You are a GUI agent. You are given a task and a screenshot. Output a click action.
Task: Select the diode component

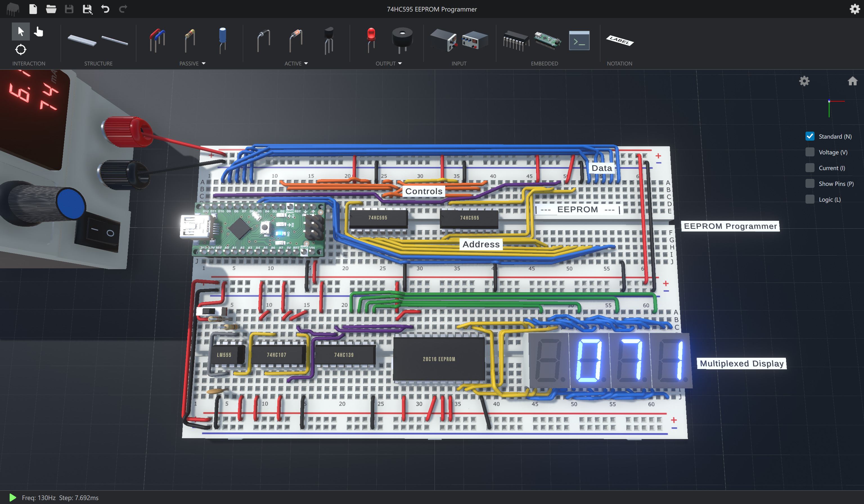tap(296, 40)
